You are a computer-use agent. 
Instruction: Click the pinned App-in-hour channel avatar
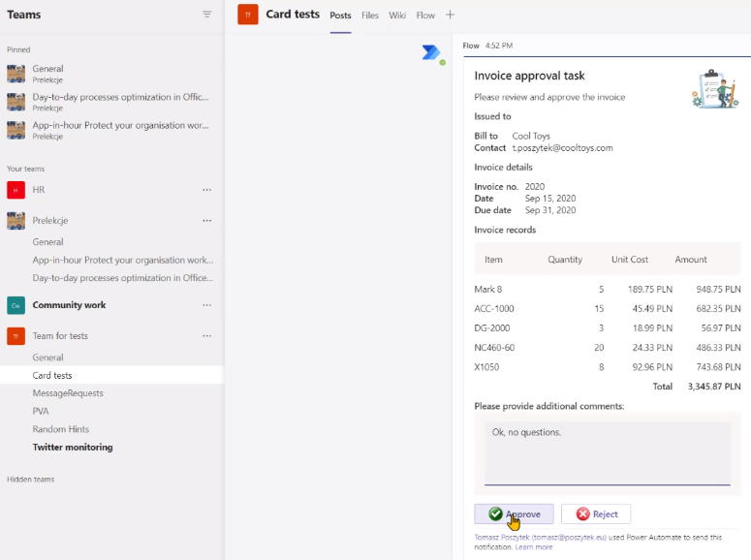point(16,130)
